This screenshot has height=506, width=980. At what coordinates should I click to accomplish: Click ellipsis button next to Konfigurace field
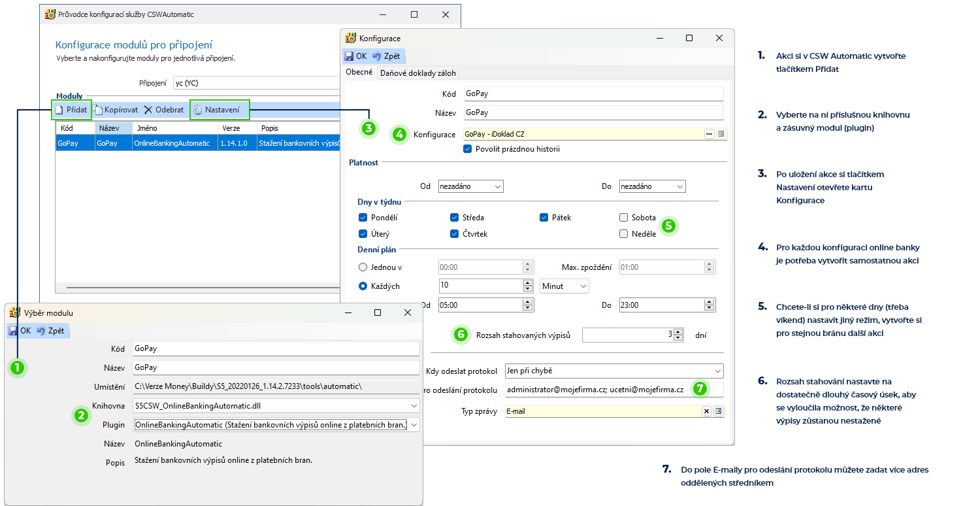[x=709, y=134]
